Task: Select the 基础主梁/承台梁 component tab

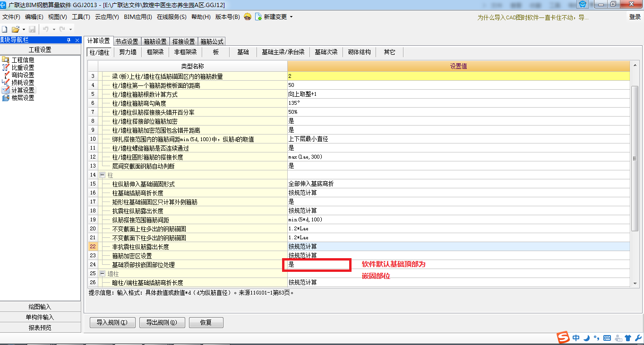Action: (x=283, y=52)
